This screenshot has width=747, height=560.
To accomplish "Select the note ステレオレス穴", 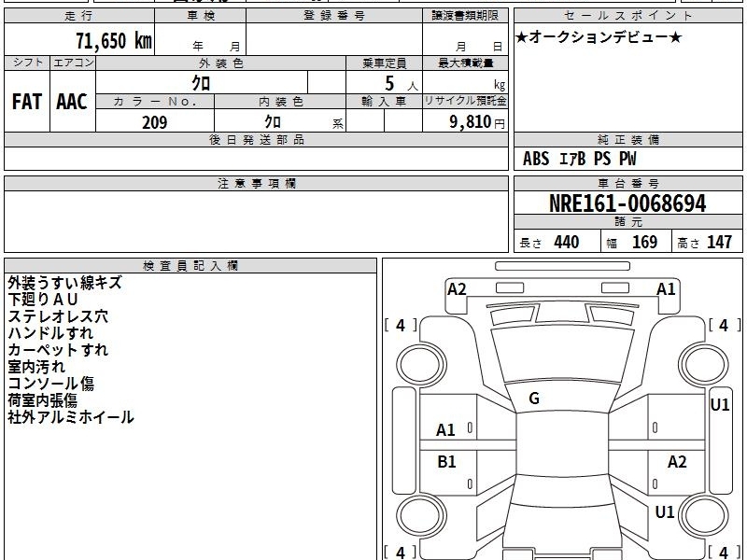I will coord(58,316).
